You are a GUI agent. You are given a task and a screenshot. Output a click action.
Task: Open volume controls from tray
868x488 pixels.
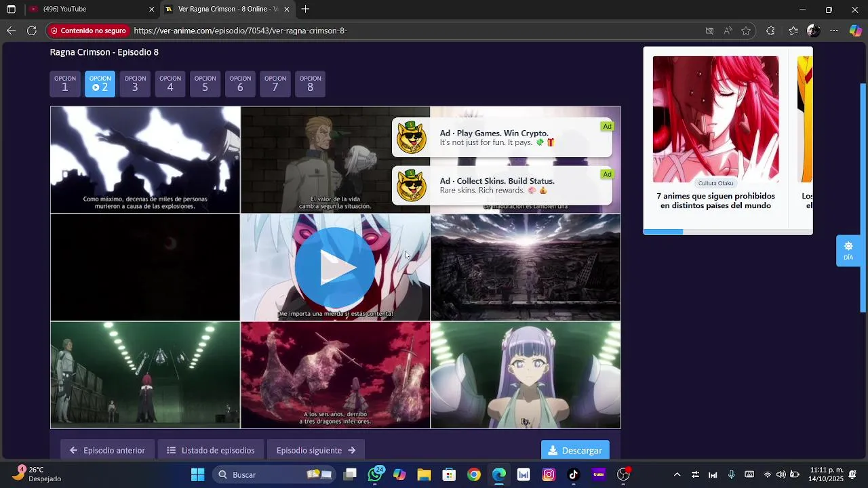[x=781, y=474]
